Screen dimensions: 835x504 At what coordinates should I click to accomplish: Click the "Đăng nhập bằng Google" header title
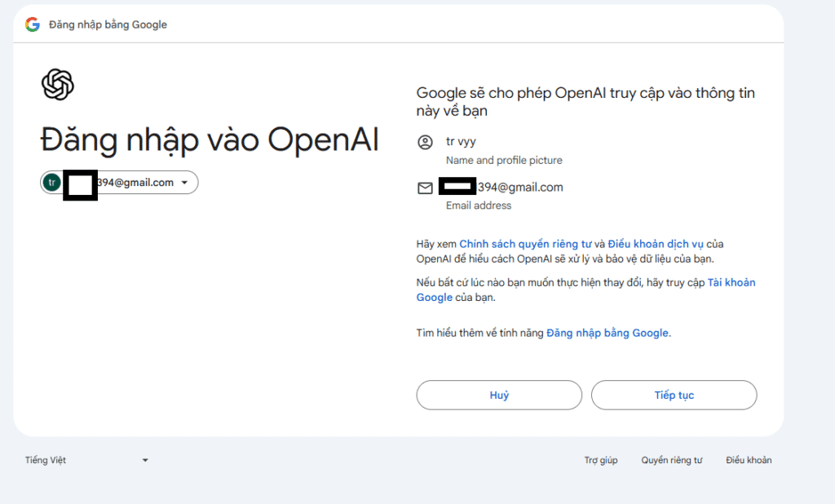(x=108, y=24)
